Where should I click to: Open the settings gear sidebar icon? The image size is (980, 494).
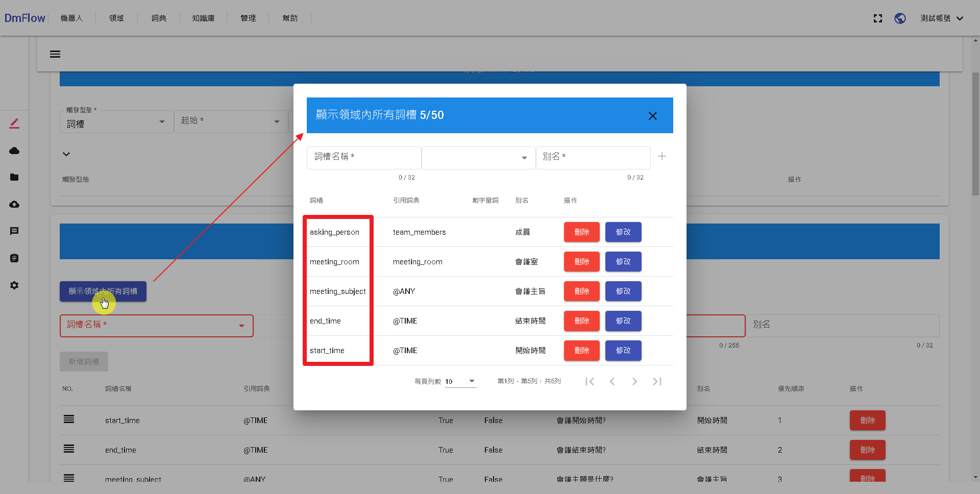14,285
